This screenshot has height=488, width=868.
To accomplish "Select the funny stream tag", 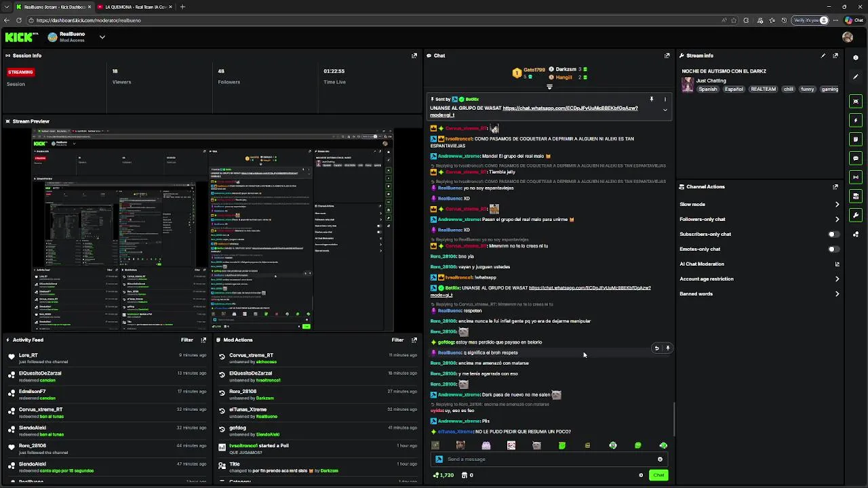I will coord(807,89).
